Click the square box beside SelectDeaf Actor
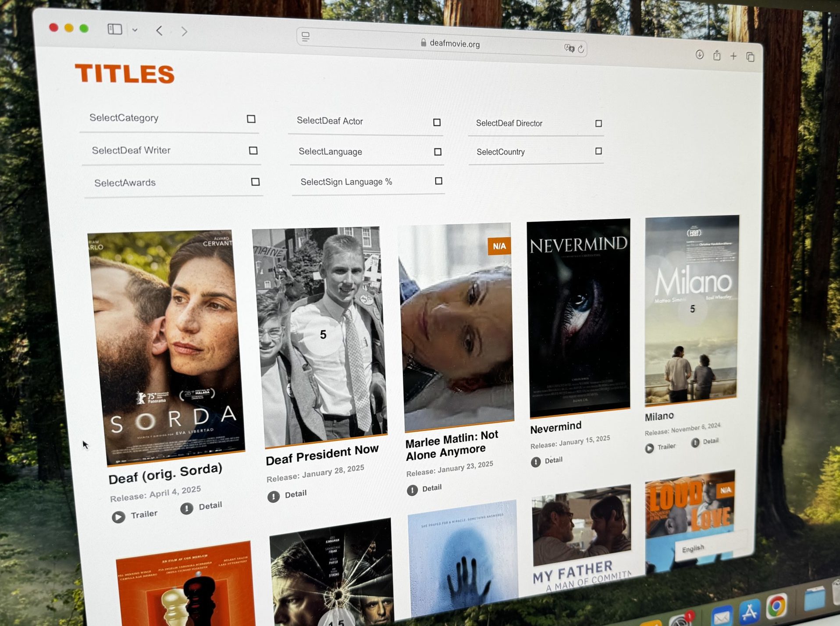The image size is (840, 626). 437,122
